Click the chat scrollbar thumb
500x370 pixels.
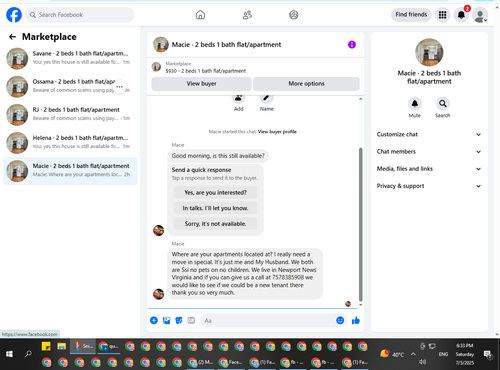pos(360,225)
